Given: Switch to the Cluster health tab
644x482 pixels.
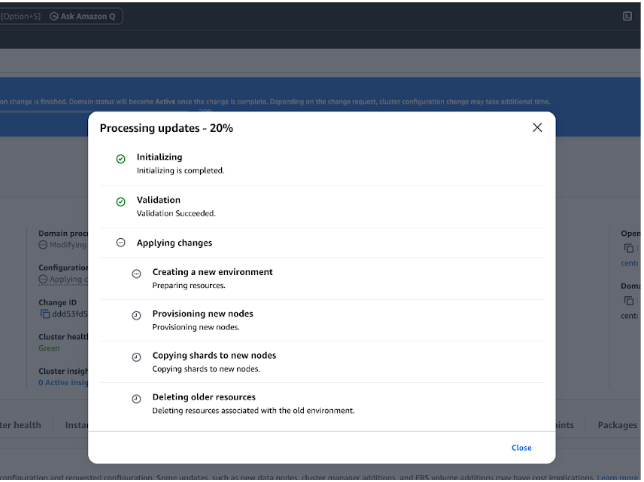Looking at the screenshot, I should [x=20, y=425].
